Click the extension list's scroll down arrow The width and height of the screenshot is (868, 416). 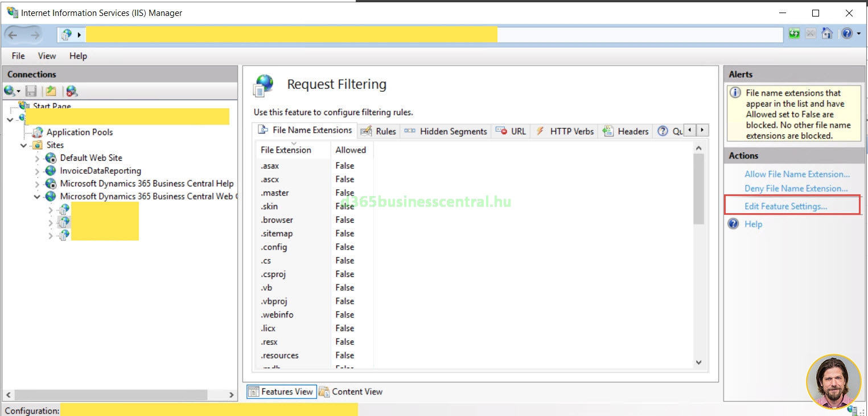(699, 362)
